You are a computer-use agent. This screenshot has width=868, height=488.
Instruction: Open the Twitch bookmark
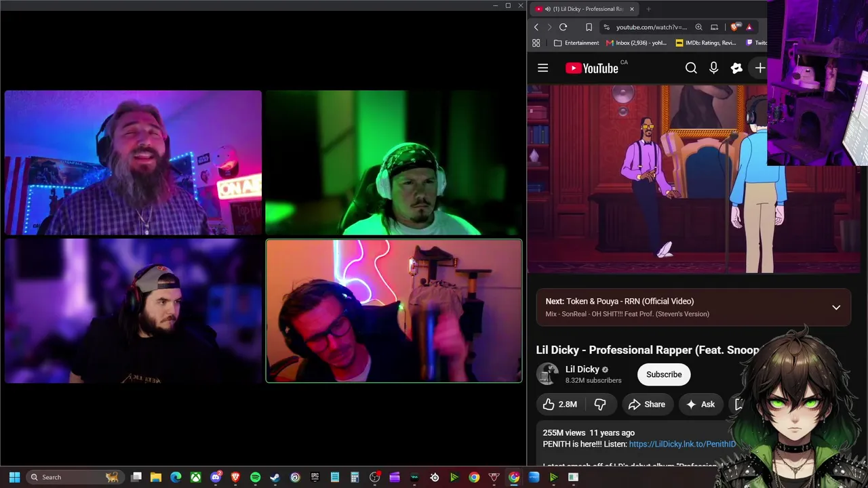(x=756, y=43)
